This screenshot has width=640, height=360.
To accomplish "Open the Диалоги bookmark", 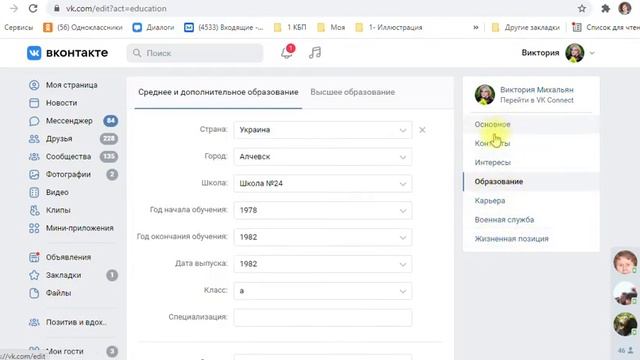I will [153, 27].
